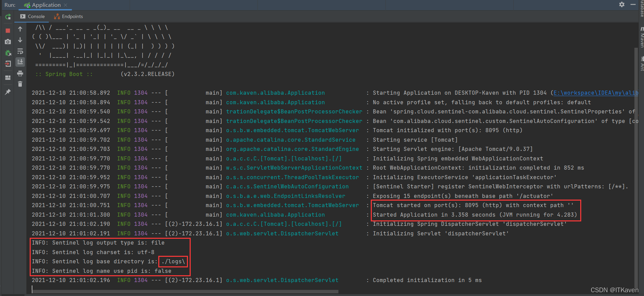The height and width of the screenshot is (296, 644).
Task: Click 'o.apache.catalina.core.StandardService' logger name
Action: pos(291,140)
